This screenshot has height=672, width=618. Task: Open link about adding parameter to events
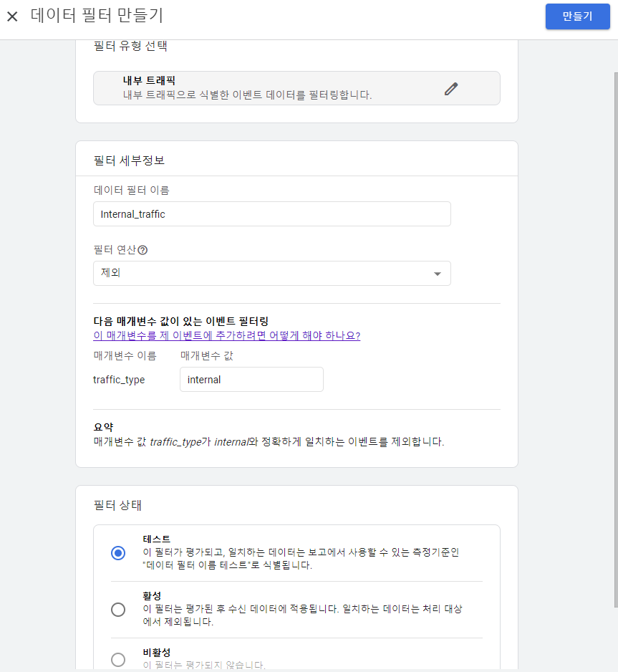pos(226,335)
